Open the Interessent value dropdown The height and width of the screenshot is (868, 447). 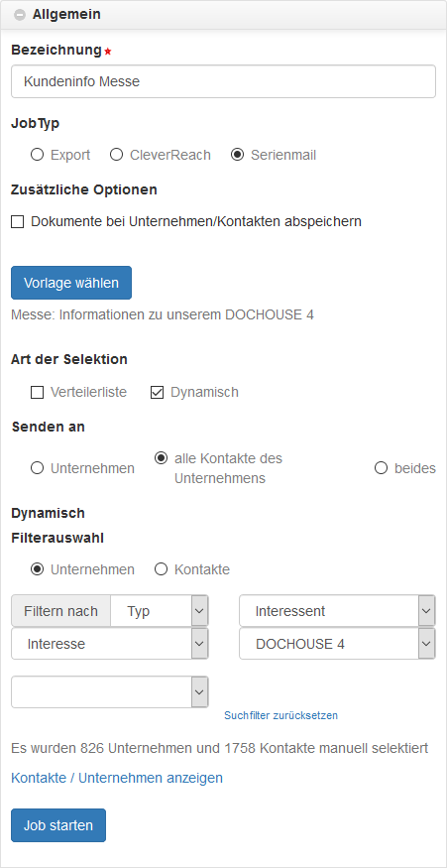point(337,611)
